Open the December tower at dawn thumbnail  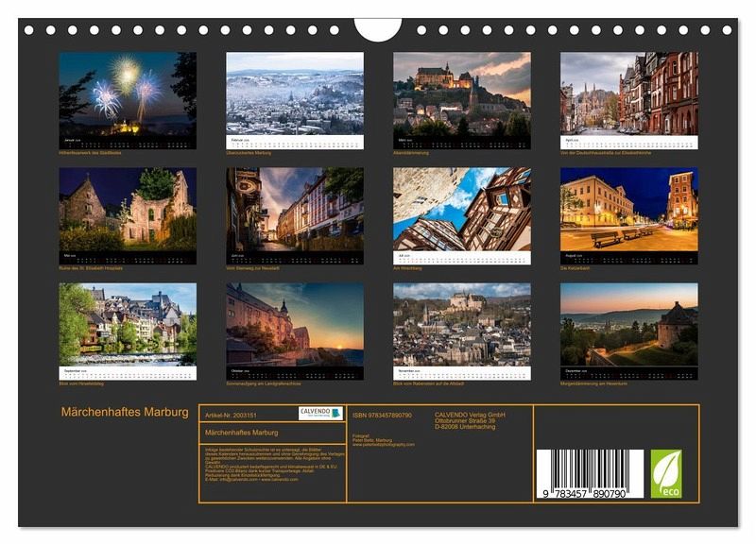[629, 324]
